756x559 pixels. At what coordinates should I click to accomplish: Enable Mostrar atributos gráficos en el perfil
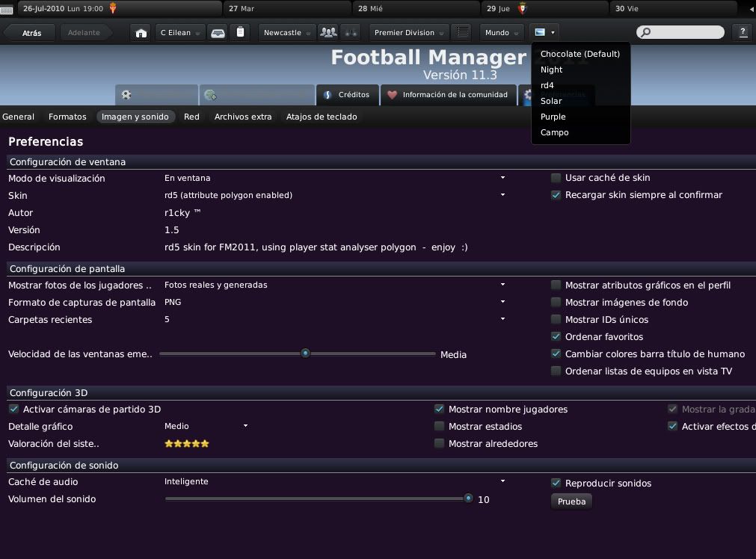(x=556, y=285)
